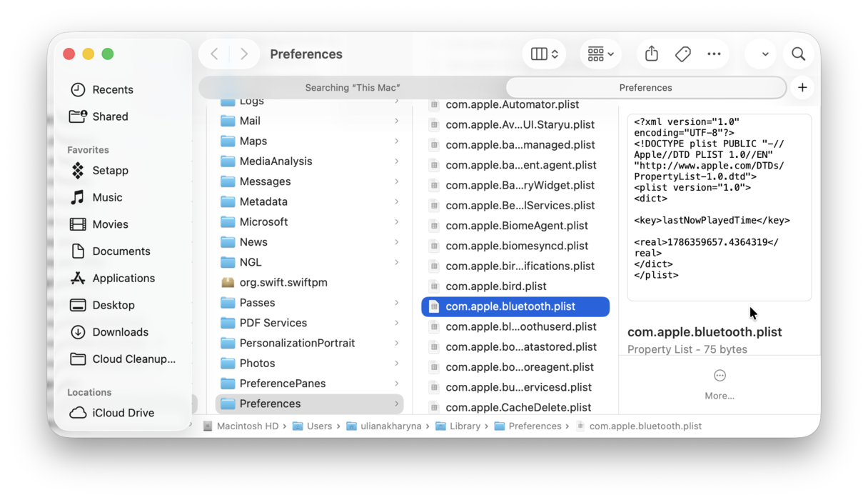
Task: Open the ellipsis action menu
Action: click(x=714, y=54)
